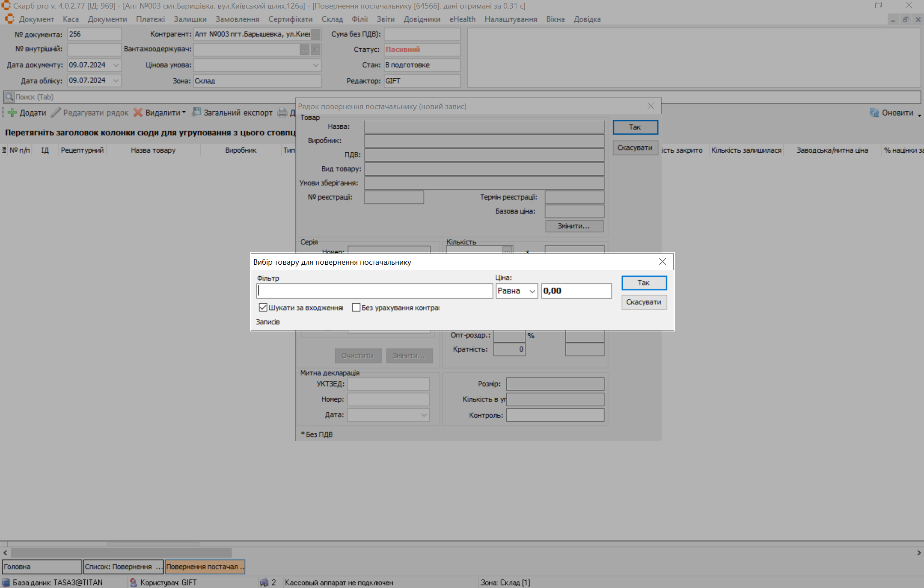924x588 pixels.
Task: Click the red X Видалити icon
Action: click(138, 112)
